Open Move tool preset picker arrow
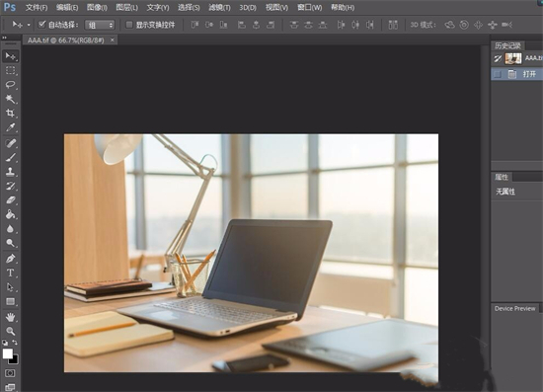 coord(29,25)
